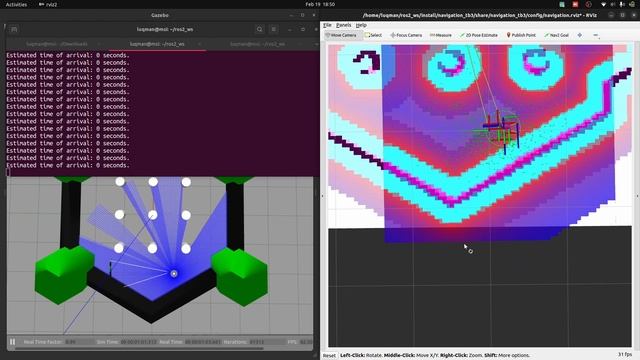
Task: Activate the Nav2 Goal tool
Action: (x=556, y=36)
